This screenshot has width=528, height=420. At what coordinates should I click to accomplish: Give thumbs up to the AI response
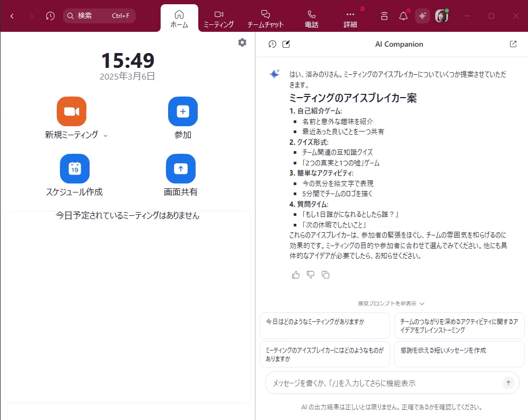tap(296, 275)
